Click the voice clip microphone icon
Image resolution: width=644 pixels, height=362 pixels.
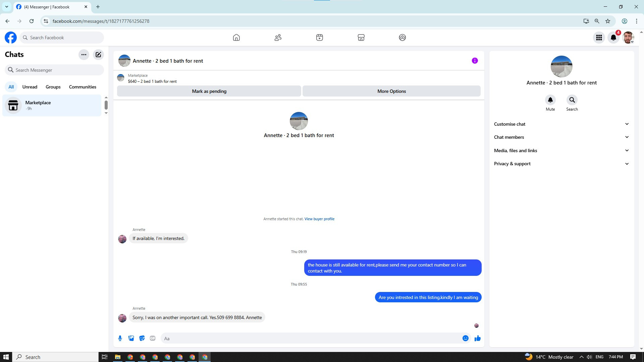tap(120, 338)
